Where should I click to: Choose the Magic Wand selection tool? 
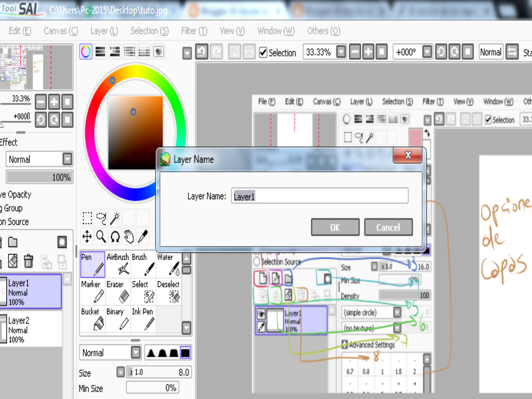114,217
